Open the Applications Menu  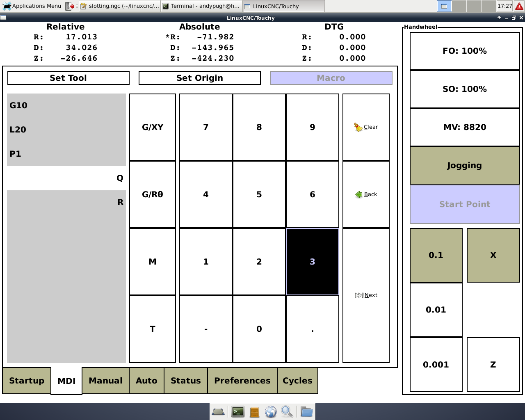[32, 6]
